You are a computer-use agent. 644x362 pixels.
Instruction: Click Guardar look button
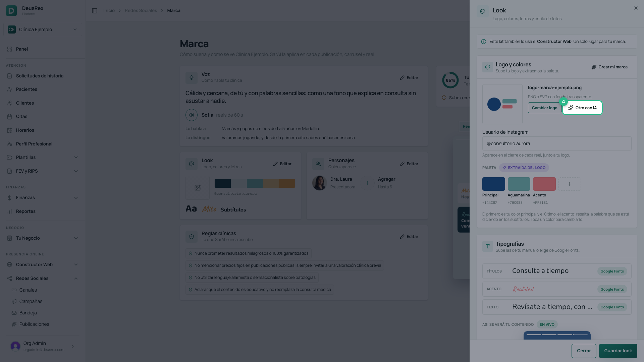point(618,351)
